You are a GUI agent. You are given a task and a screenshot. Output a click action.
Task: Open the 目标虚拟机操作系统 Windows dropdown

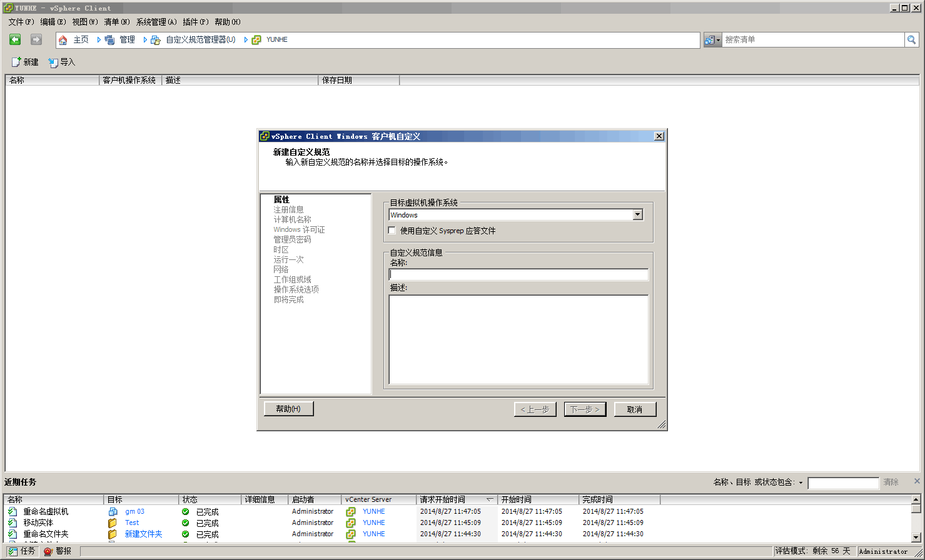click(637, 214)
